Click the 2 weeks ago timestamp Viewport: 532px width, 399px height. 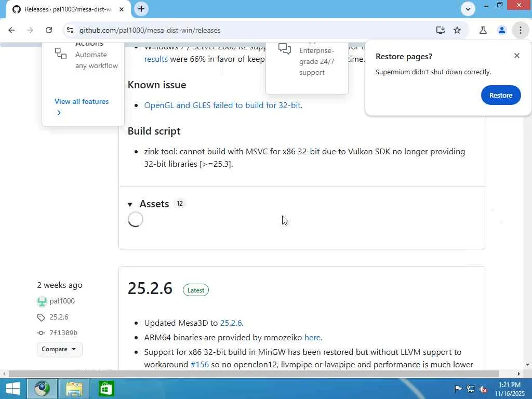60,285
